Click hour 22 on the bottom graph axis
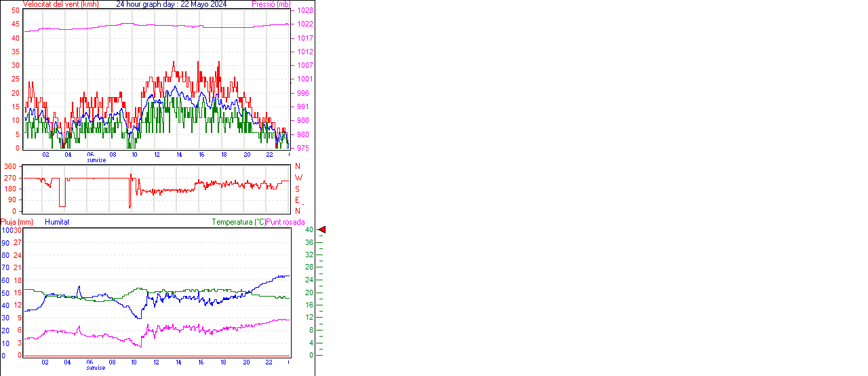868x376 pixels. coord(269,362)
